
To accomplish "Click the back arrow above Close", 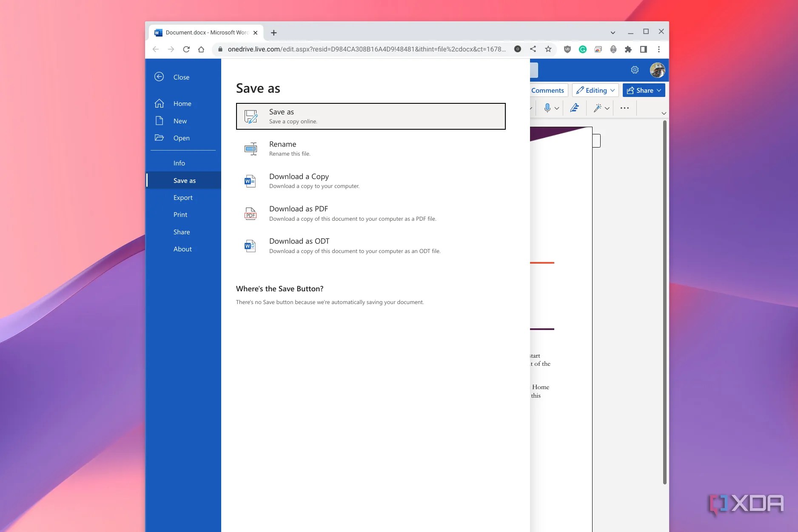I will click(160, 77).
